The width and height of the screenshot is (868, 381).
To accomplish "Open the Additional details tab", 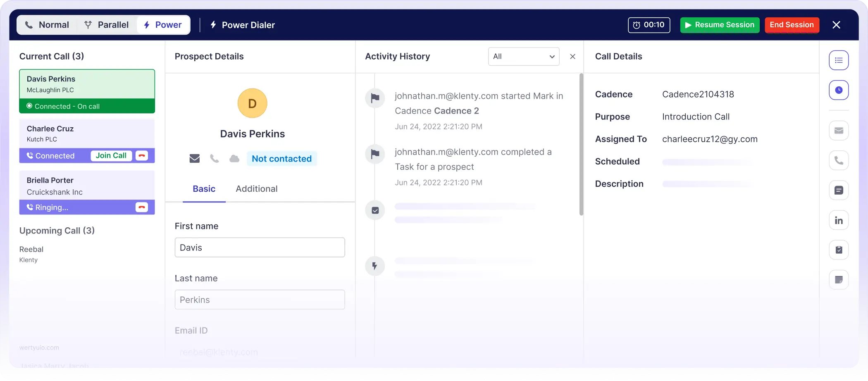I will (x=256, y=189).
